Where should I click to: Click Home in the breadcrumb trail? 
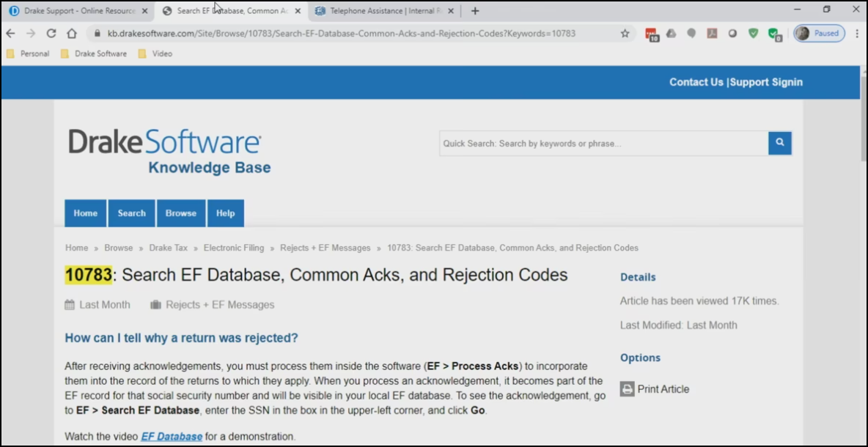click(x=76, y=248)
